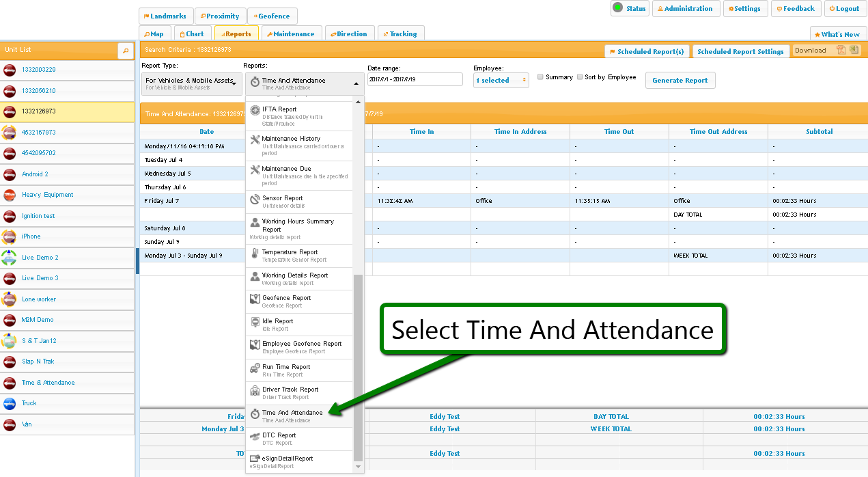This screenshot has width=868, height=477.
Task: Click the green Status indicator light
Action: point(617,8)
